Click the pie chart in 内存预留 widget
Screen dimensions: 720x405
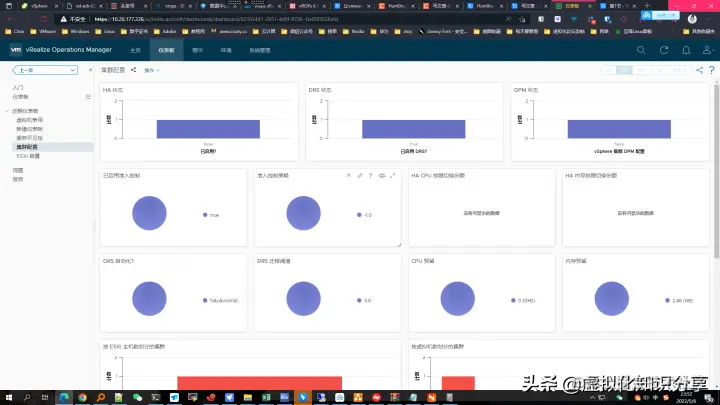612,298
